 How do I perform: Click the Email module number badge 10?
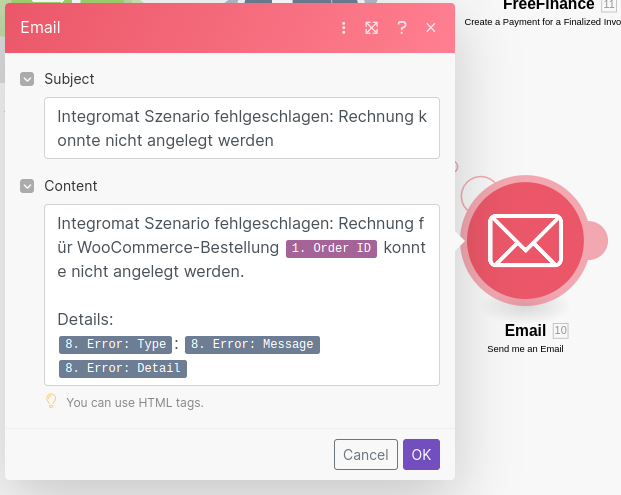[560, 331]
